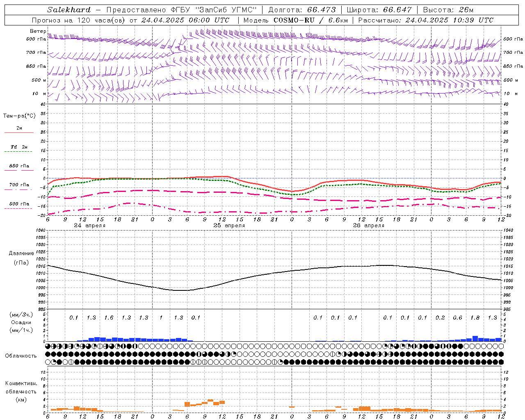Click the "(гПа)" unit under Давление
Screen dimensions: 525x420
[x=21, y=263]
